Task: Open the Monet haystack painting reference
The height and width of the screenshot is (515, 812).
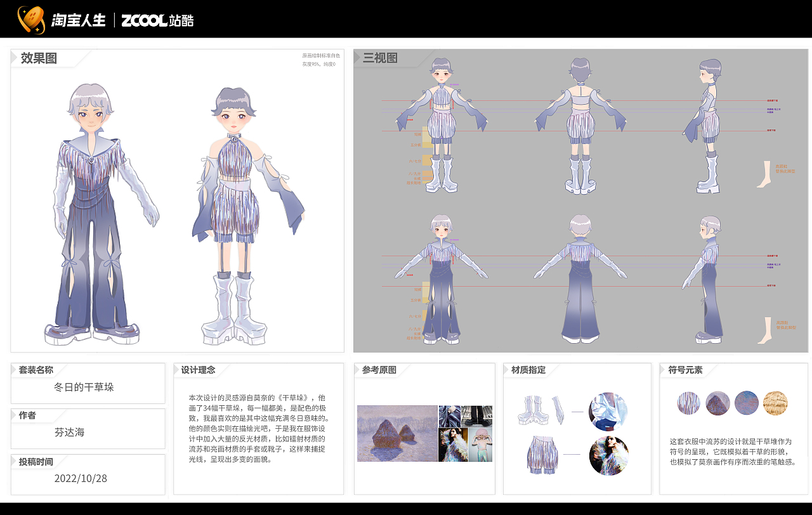Action: pos(397,433)
